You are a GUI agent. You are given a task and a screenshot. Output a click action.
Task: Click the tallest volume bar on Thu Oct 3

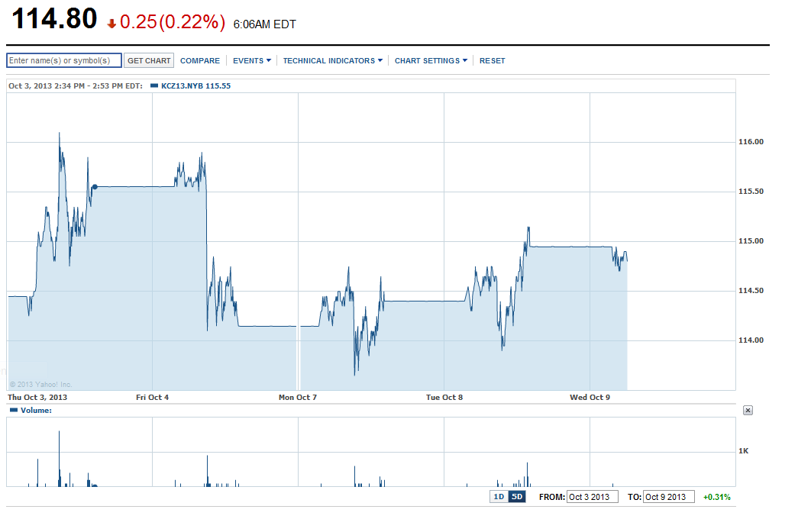[x=60, y=458]
